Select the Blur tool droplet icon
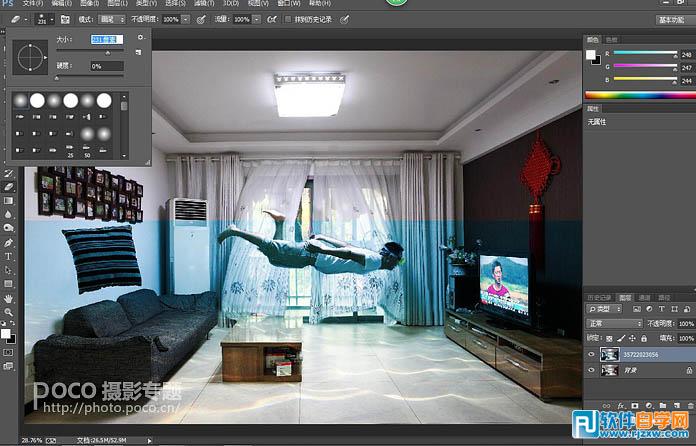This screenshot has height=446, width=696. click(8, 215)
